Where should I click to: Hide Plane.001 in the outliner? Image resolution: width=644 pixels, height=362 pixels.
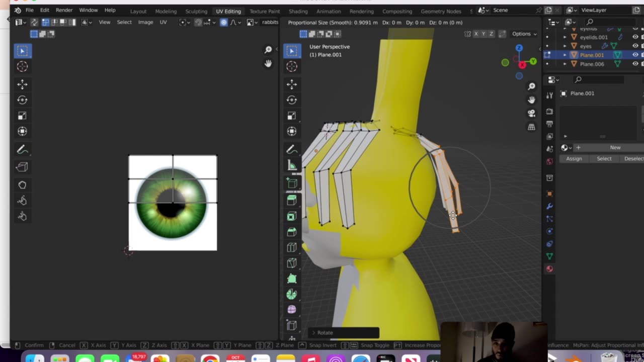pyautogui.click(x=635, y=55)
